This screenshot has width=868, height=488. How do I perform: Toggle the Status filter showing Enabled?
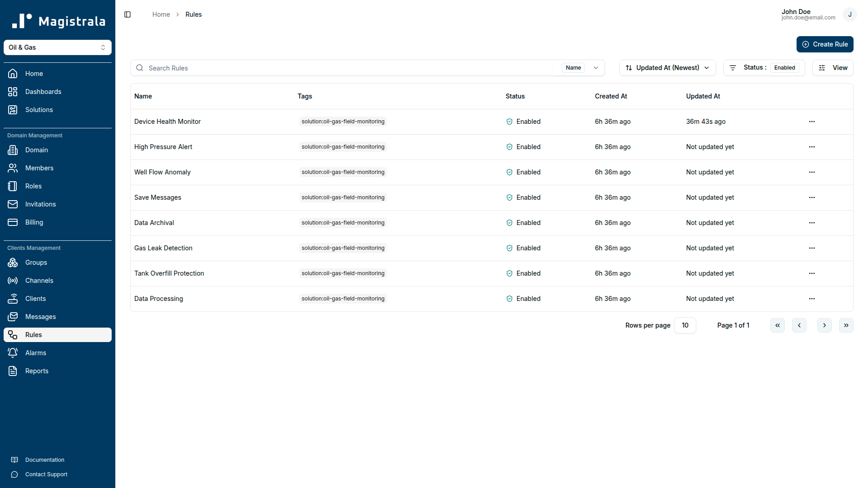click(x=785, y=67)
